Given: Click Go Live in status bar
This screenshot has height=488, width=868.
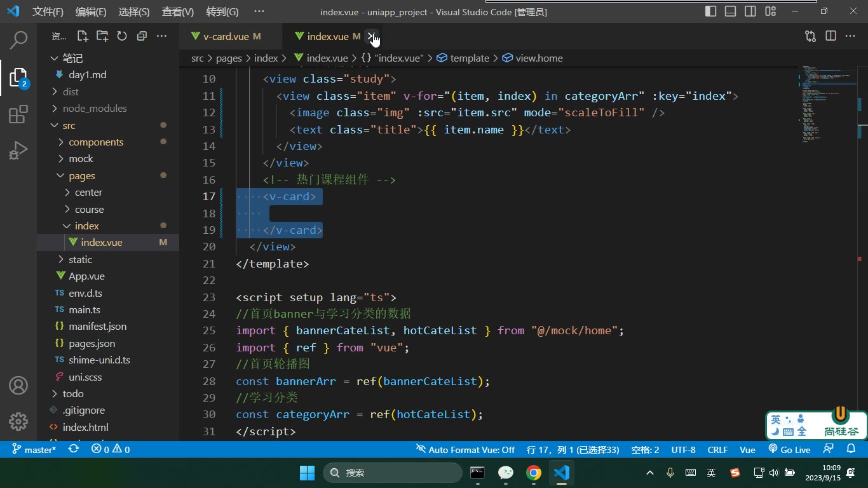Looking at the screenshot, I should click(x=789, y=449).
